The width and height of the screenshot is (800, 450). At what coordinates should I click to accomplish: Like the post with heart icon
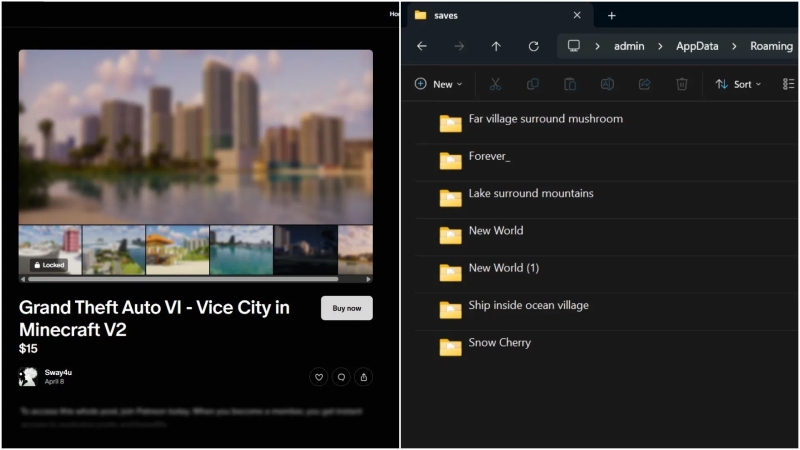pos(319,377)
